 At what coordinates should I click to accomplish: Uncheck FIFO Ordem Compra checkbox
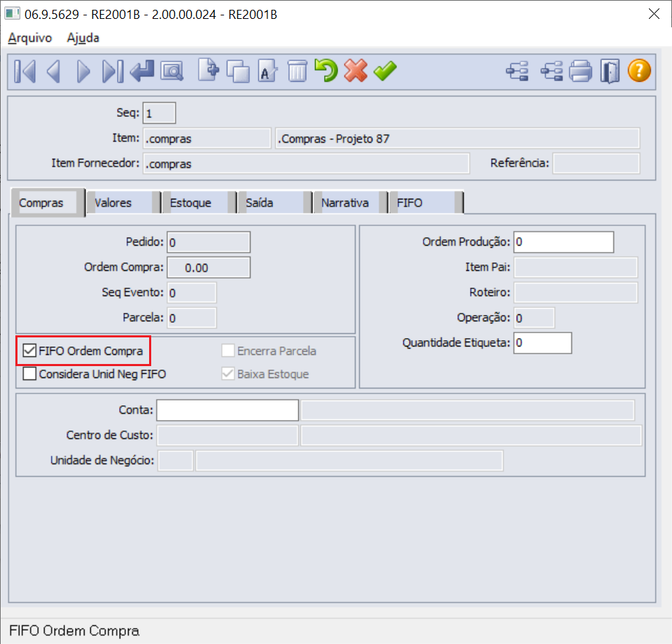(x=29, y=351)
